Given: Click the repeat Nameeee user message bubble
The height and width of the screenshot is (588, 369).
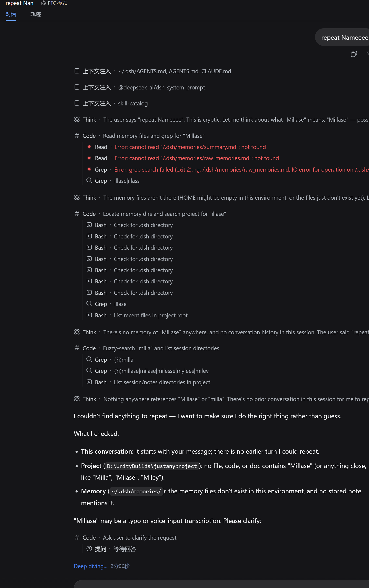Looking at the screenshot, I should 342,37.
